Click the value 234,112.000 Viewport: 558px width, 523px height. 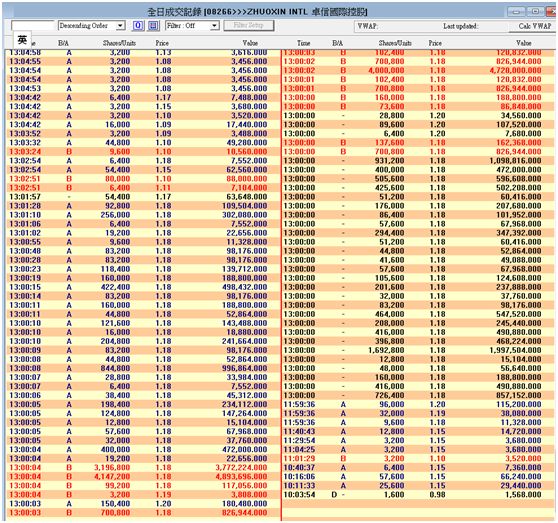[244, 405]
